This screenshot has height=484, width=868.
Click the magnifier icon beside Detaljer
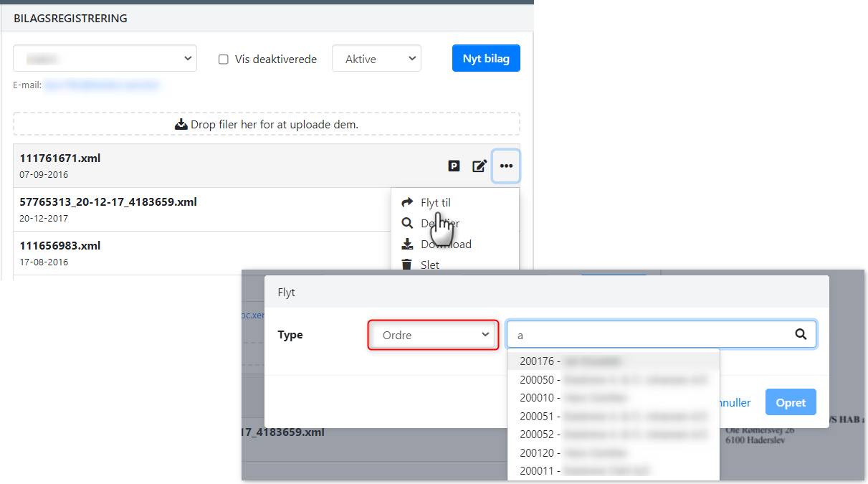tap(407, 223)
